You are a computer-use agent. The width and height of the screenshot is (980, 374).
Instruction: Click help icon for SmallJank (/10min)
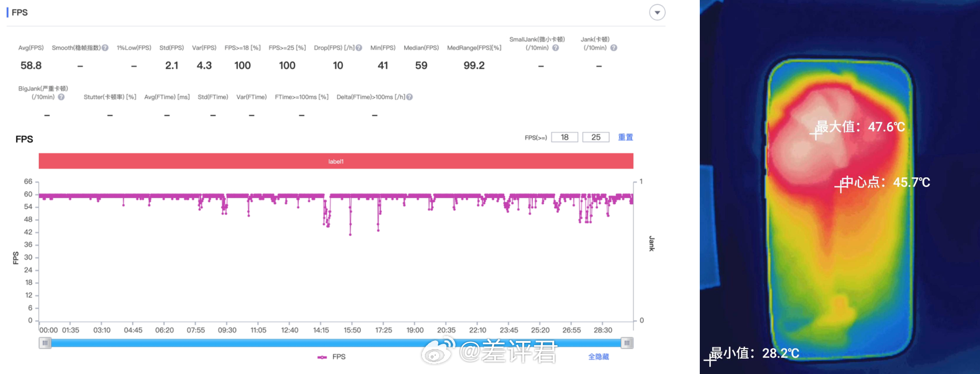[556, 48]
